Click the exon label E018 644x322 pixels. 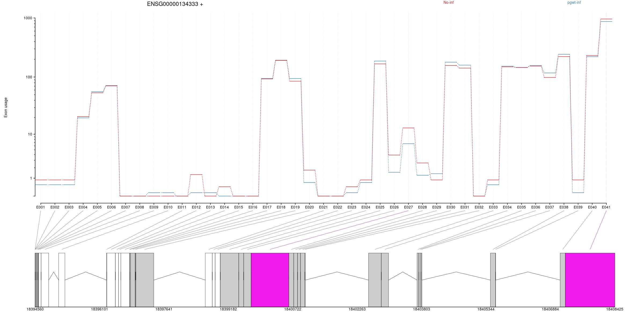(x=281, y=207)
